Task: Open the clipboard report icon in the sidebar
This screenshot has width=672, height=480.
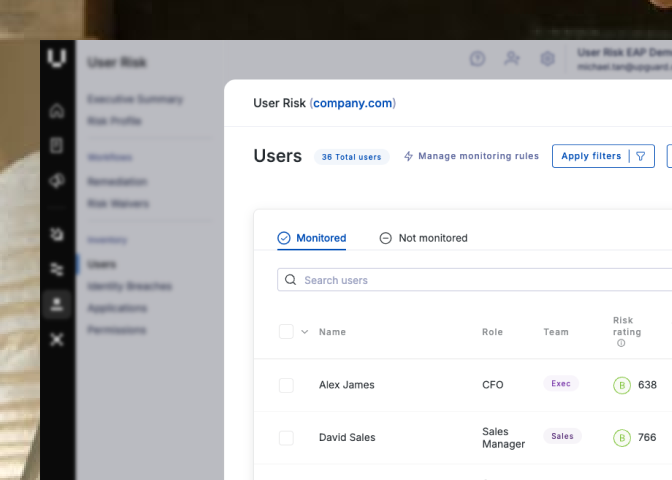Action: [x=57, y=146]
